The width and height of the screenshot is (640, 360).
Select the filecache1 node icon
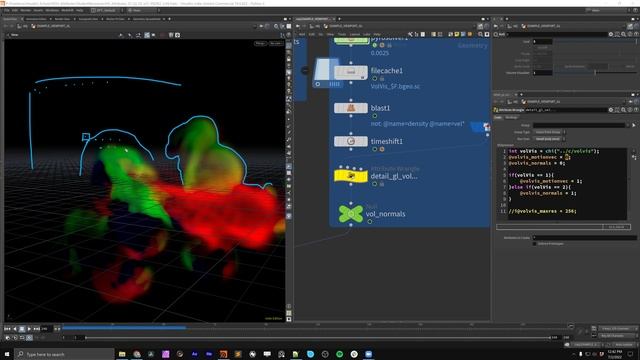pos(351,73)
